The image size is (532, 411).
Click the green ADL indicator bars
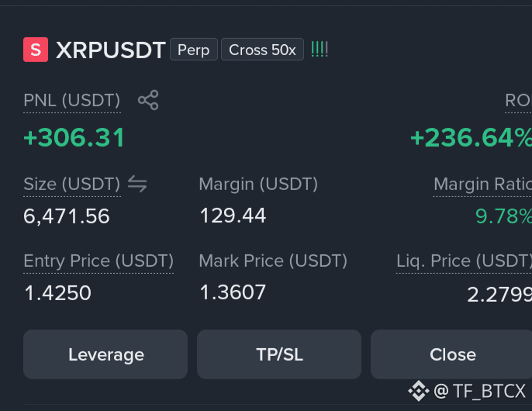320,50
